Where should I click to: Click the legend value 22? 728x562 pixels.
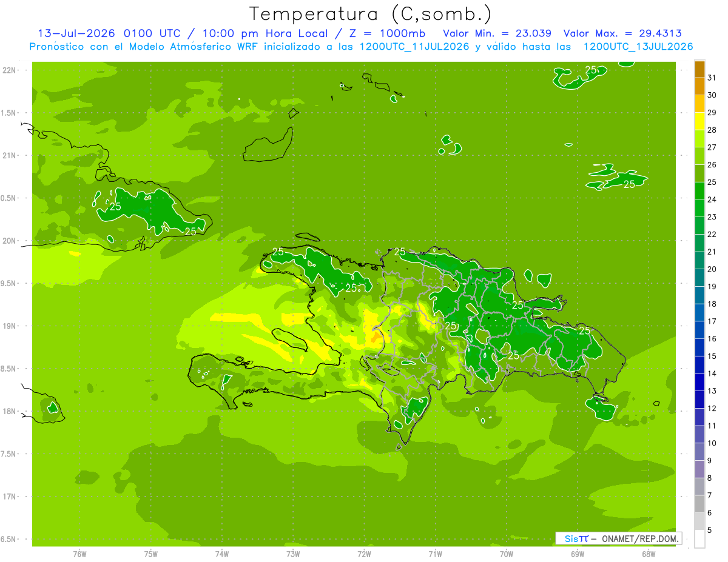coord(712,235)
